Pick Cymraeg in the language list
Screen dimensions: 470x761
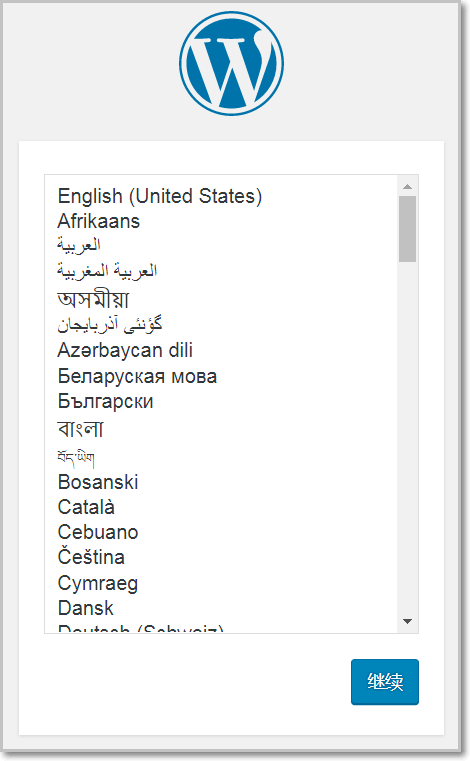point(98,583)
